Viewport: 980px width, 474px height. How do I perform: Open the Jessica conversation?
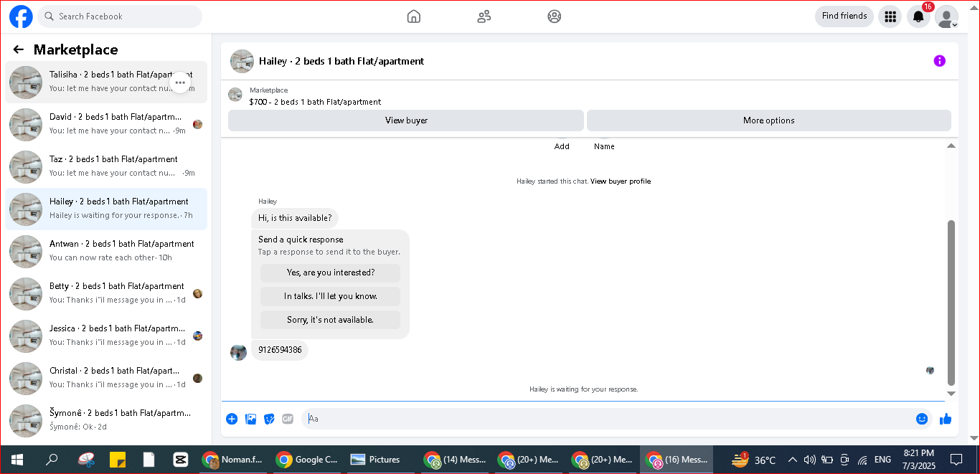106,336
